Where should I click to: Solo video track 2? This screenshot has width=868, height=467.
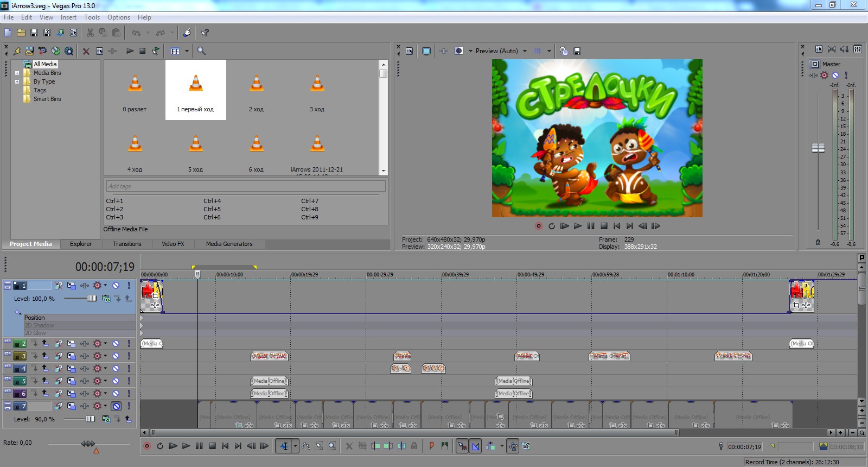[129, 344]
